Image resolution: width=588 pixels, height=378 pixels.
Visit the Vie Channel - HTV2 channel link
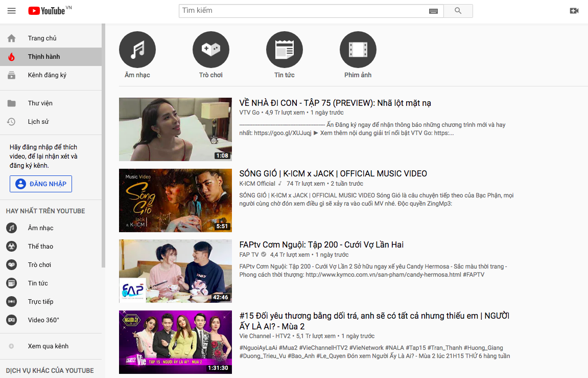click(265, 336)
